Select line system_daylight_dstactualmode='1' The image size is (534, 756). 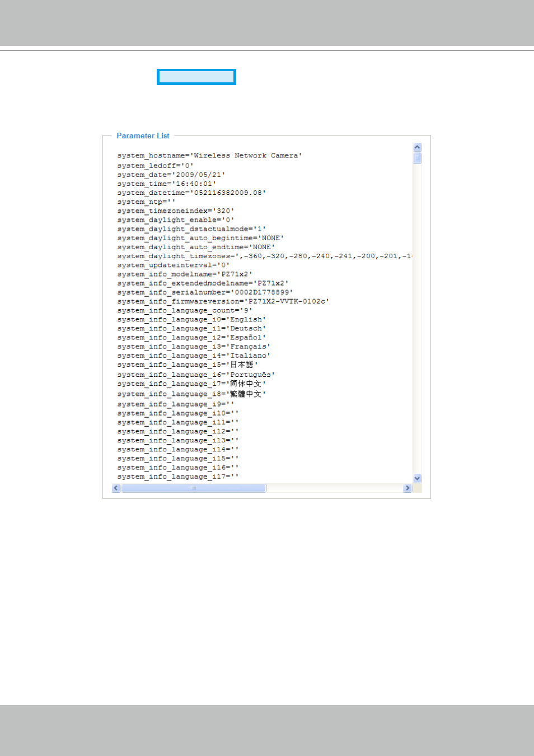191,229
